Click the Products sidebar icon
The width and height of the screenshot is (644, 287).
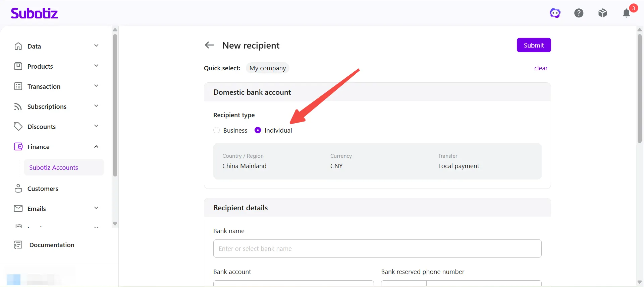pos(18,66)
